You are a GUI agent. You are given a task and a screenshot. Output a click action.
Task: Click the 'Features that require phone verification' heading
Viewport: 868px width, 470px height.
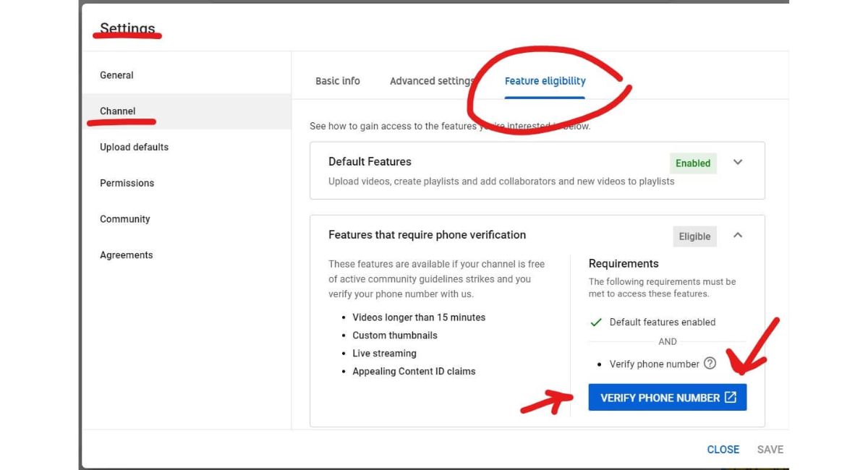coord(427,235)
